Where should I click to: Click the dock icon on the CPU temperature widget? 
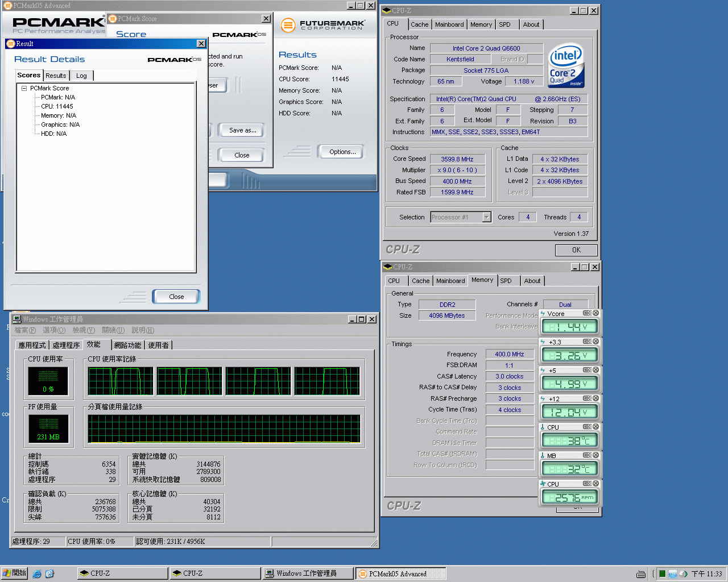click(x=587, y=427)
